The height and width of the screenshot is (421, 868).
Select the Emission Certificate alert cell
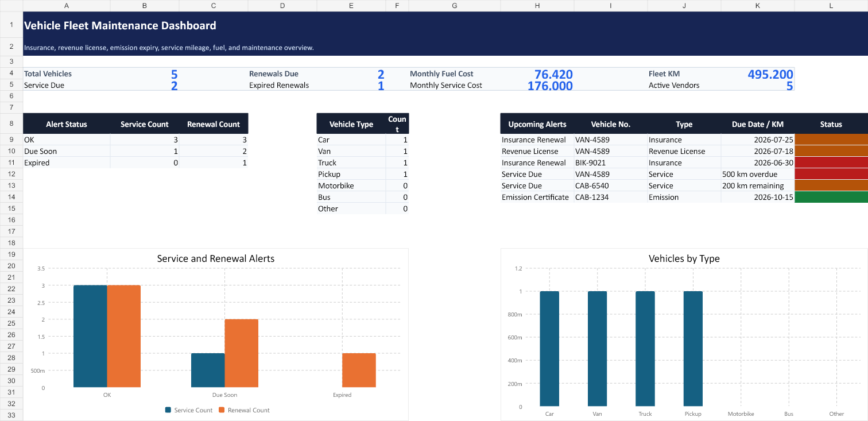[x=537, y=197]
